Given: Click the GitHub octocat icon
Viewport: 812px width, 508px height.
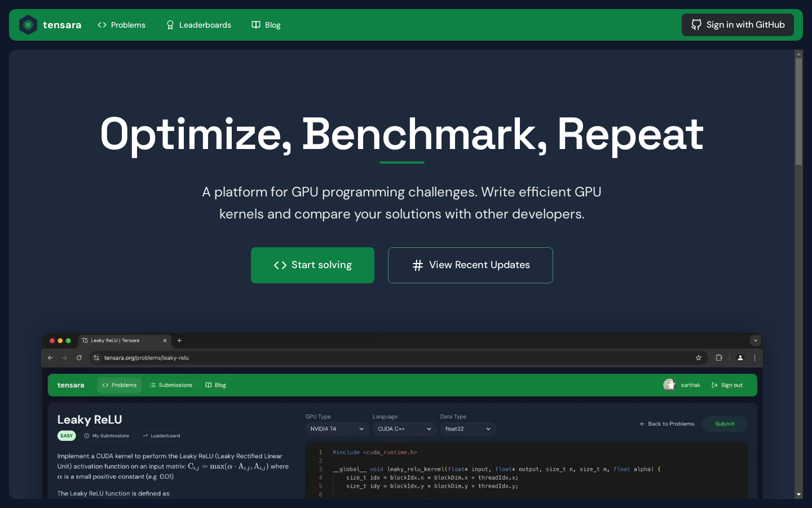Looking at the screenshot, I should coord(696,25).
